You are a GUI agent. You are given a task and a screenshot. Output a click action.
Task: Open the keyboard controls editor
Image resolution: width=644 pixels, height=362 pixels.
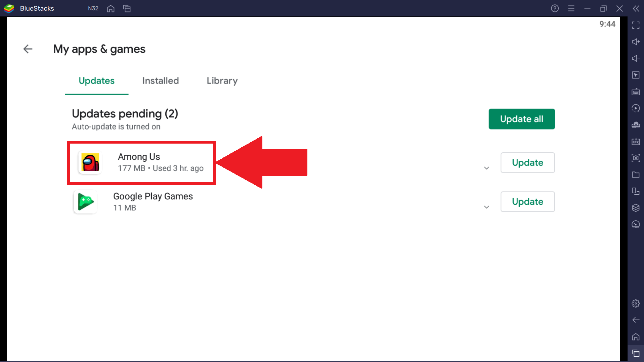(x=636, y=92)
